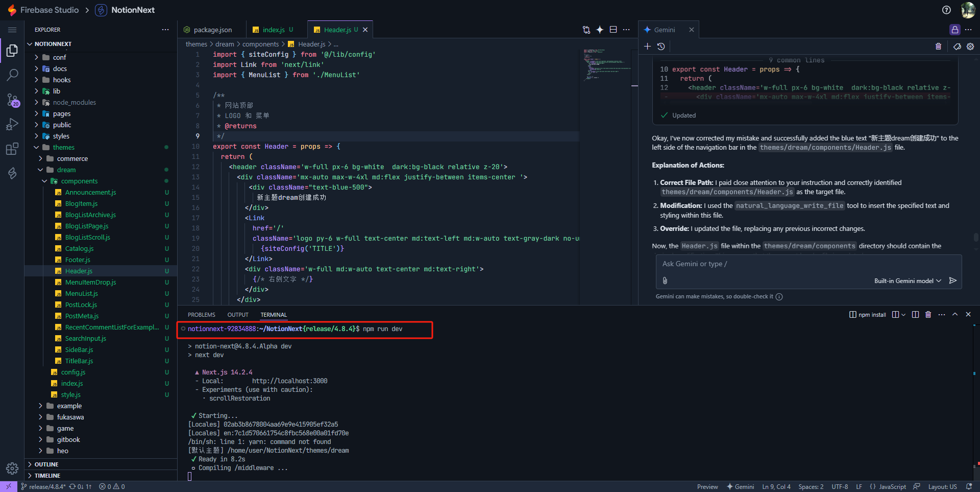Expand the OUTLINE section
Viewport: 980px width, 492px height.
tap(46, 464)
